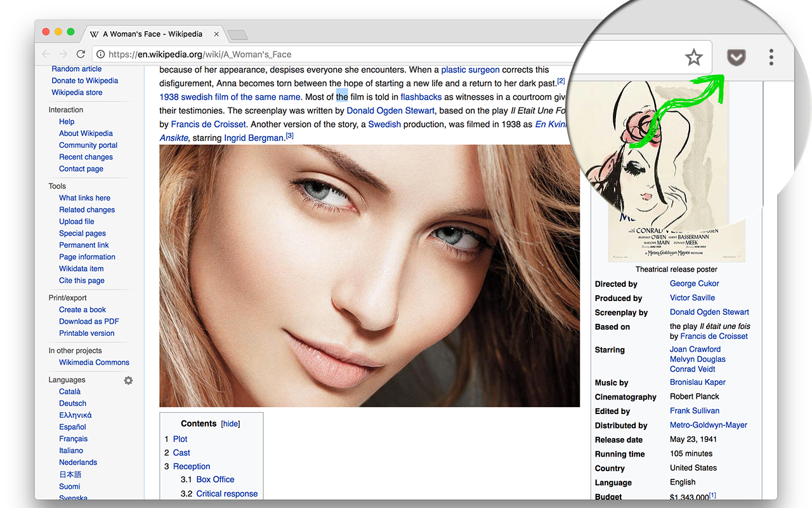Open Wikimedia Commons link

[x=94, y=362]
